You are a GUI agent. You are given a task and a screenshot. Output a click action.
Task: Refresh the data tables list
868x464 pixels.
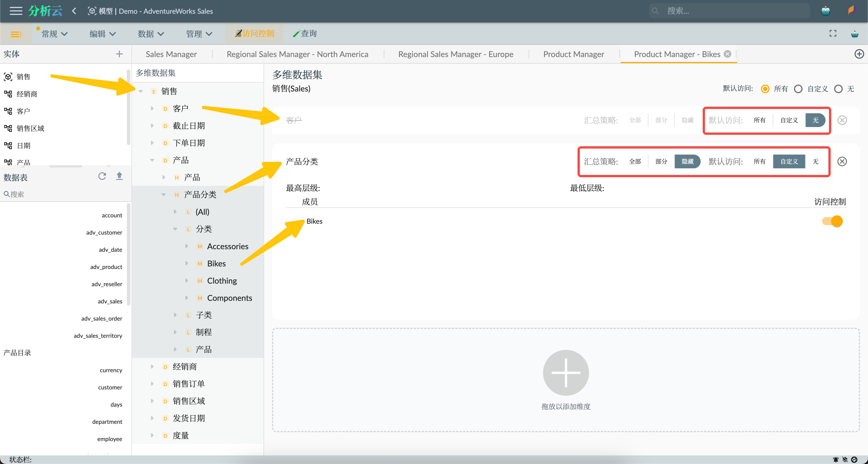102,176
